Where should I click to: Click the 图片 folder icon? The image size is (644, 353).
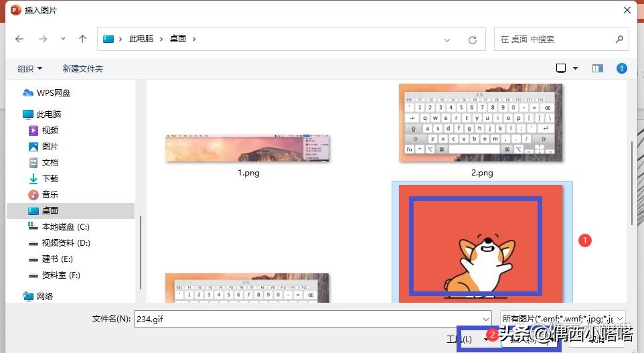pyautogui.click(x=33, y=146)
